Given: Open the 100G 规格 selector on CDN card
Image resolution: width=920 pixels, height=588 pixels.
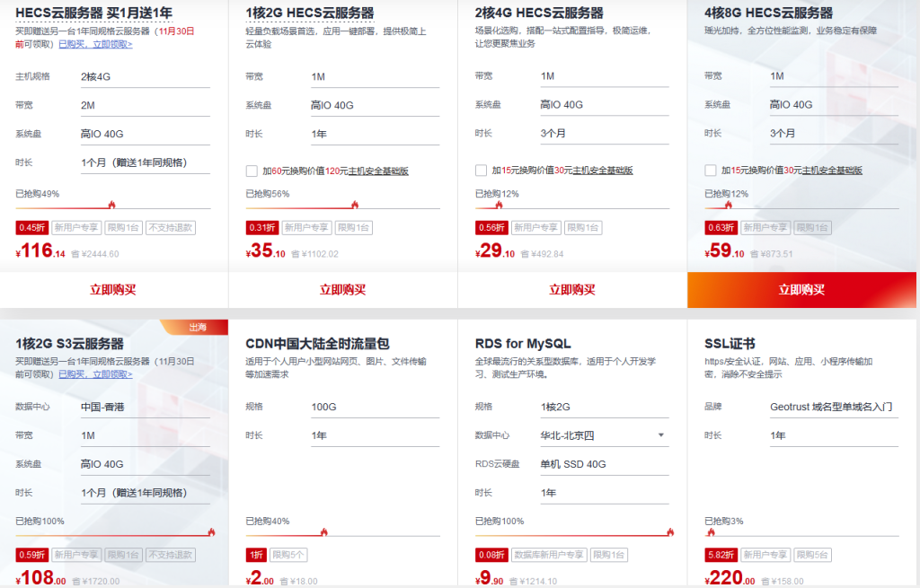Looking at the screenshot, I should tap(374, 408).
